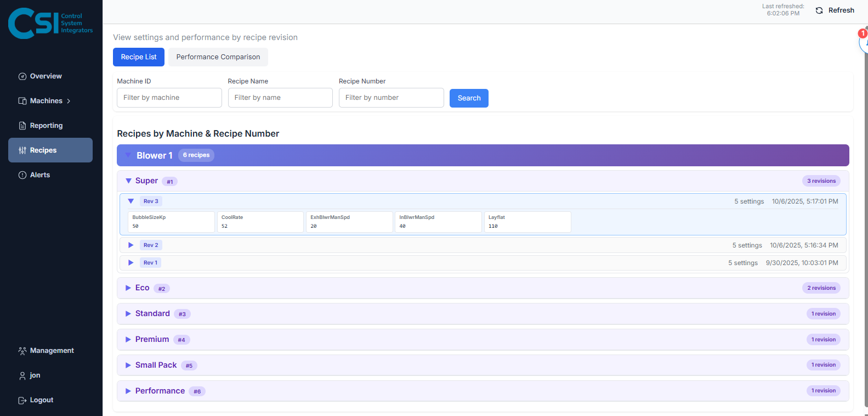Click the Rev 3 badge label
This screenshot has height=416, width=868.
[x=151, y=201]
